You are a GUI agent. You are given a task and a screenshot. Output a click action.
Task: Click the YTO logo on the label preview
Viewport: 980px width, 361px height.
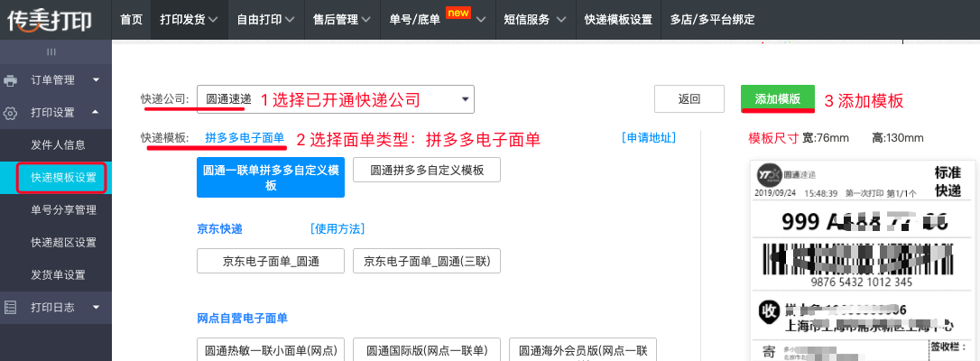tap(769, 174)
